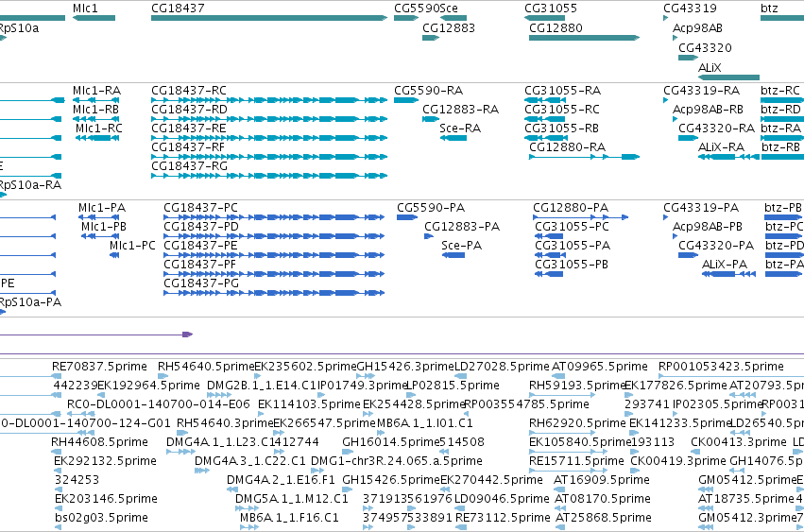Select the RE70837.5prime EST label

coord(99,367)
